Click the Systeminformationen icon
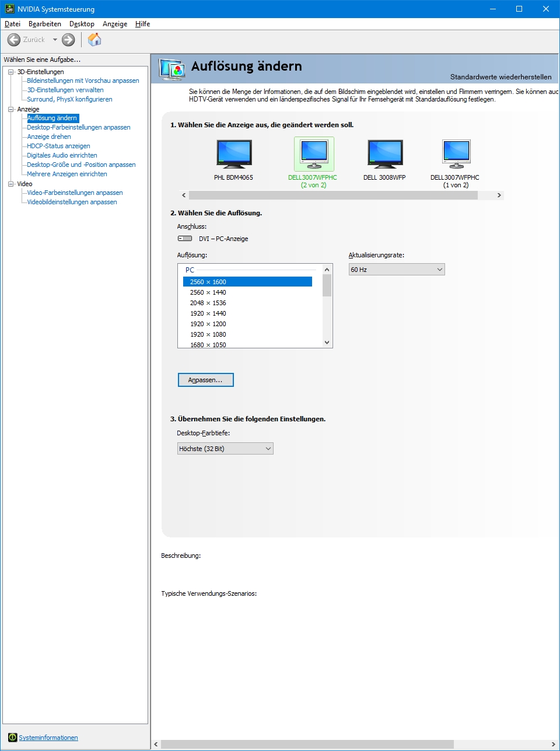 click(13, 738)
